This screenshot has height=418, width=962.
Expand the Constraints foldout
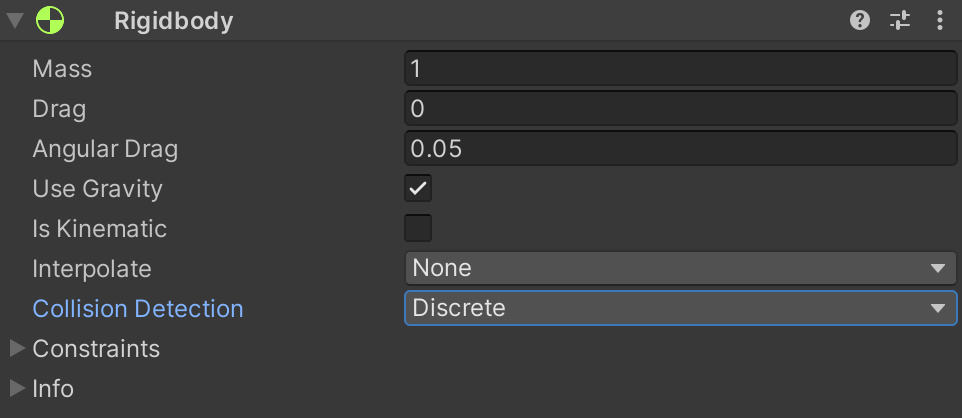[x=17, y=349]
